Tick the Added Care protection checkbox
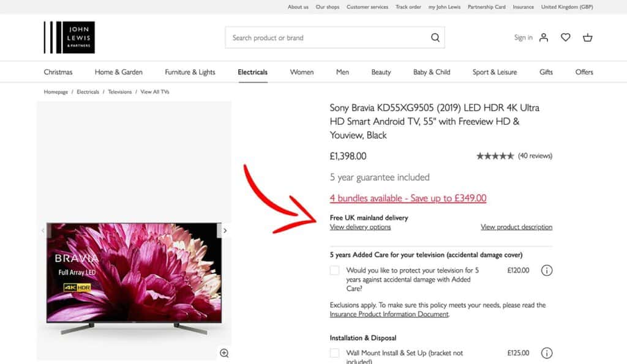Image resolution: width=627 pixels, height=364 pixels. (x=334, y=270)
